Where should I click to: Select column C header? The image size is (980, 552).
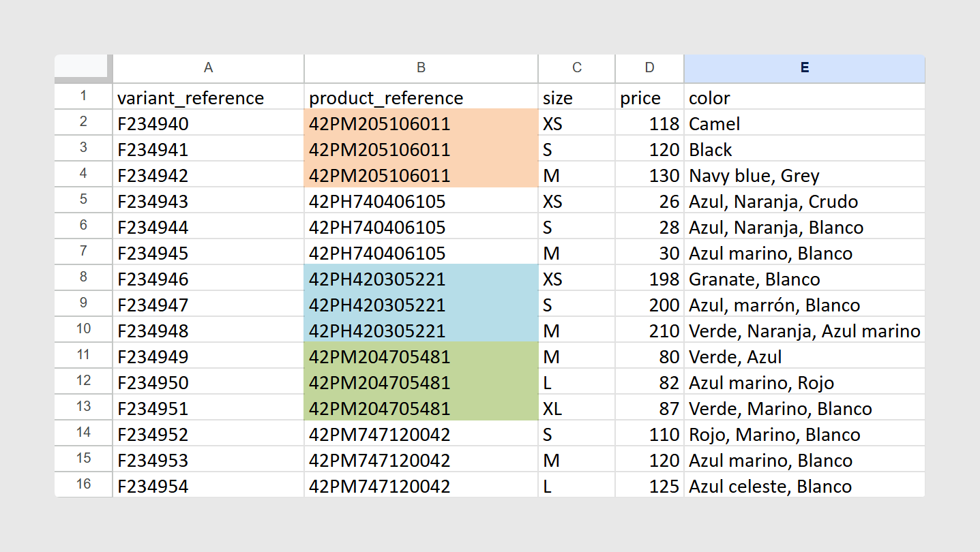tap(576, 68)
